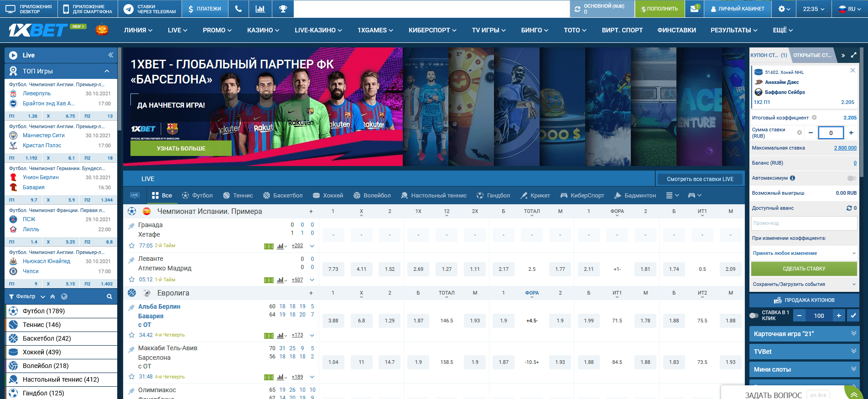Click the search icon in Filter bar
The height and width of the screenshot is (399, 868).
[109, 296]
